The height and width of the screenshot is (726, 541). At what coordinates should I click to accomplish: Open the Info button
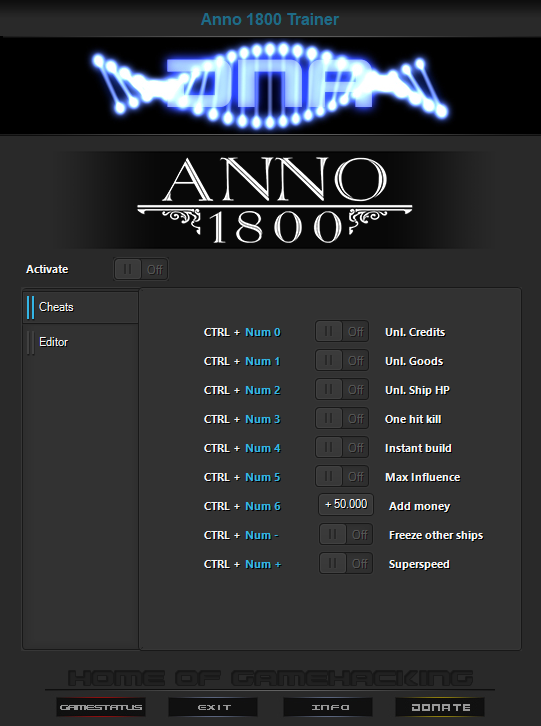[x=328, y=707]
